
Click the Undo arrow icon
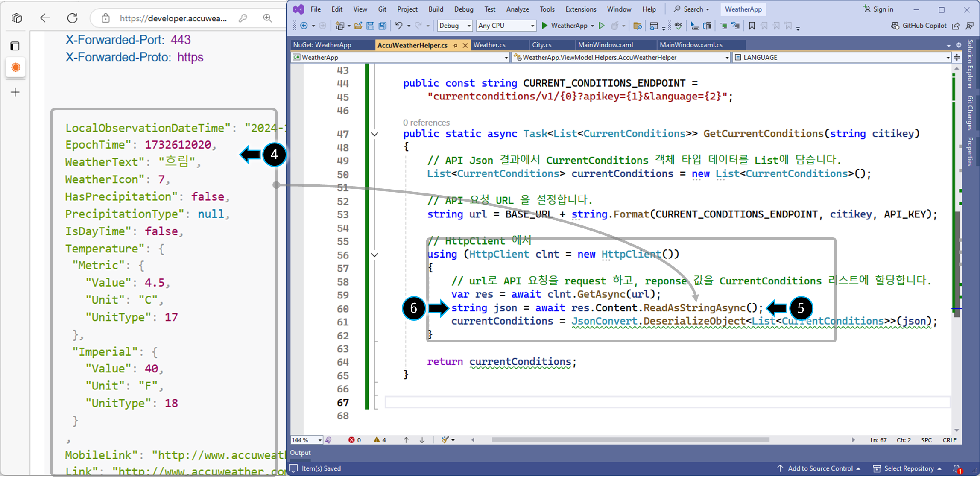point(398,26)
